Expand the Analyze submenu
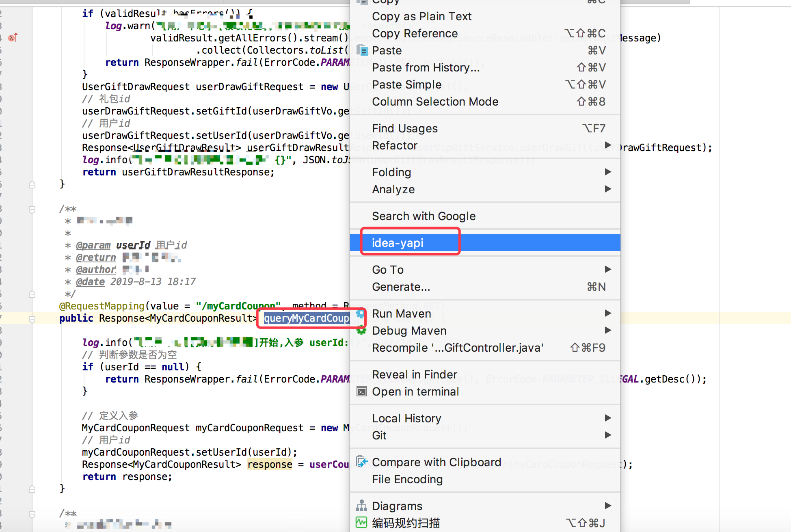 click(x=608, y=189)
